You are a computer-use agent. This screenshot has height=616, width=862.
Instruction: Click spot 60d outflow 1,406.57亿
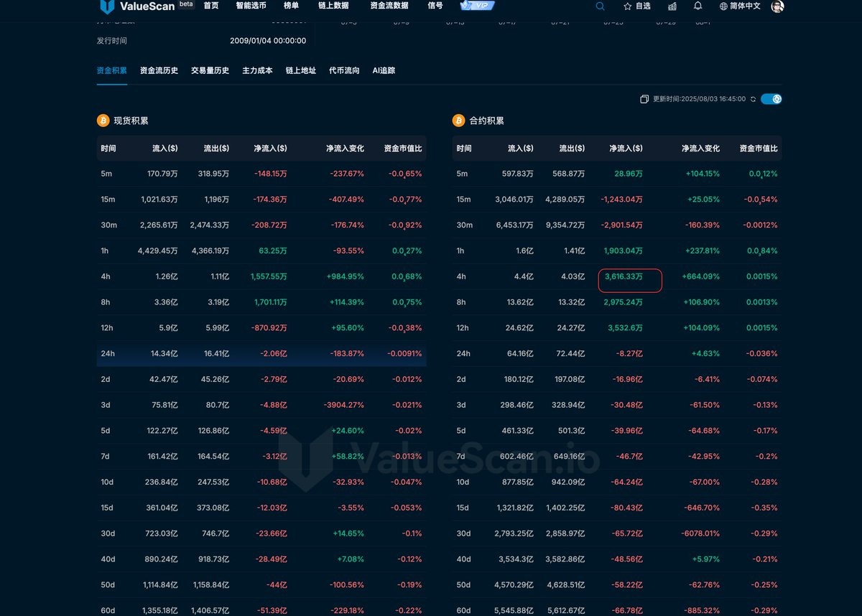coord(211,610)
